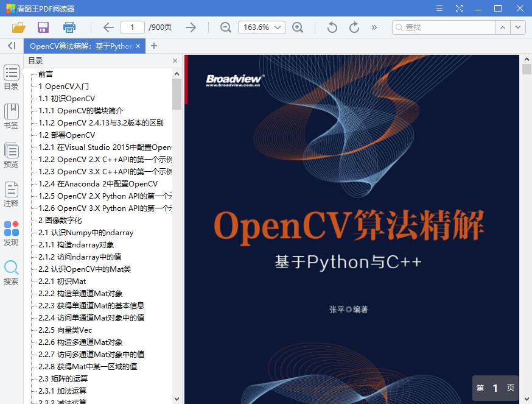Screen dimensions: 532x404
Task: Open the zoom level 163.6% dropdown
Action: pyautogui.click(x=262, y=27)
